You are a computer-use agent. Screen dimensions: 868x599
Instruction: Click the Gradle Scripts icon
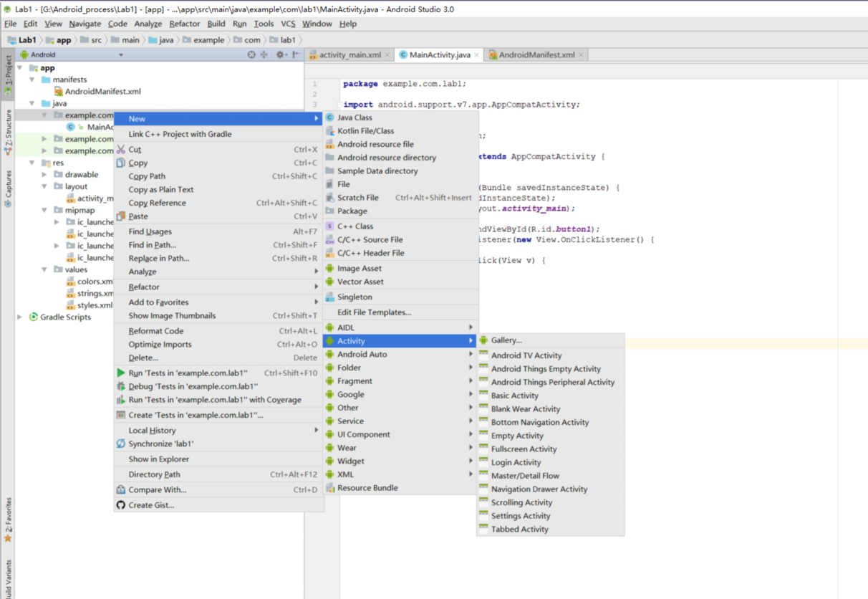[x=34, y=317]
